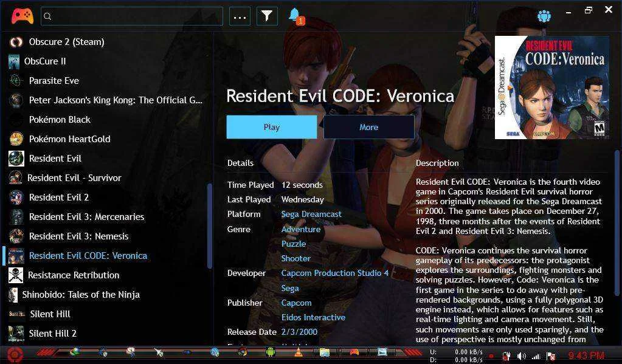This screenshot has width=622, height=364.
Task: Select Pokémon Black in the list
Action: [60, 120]
